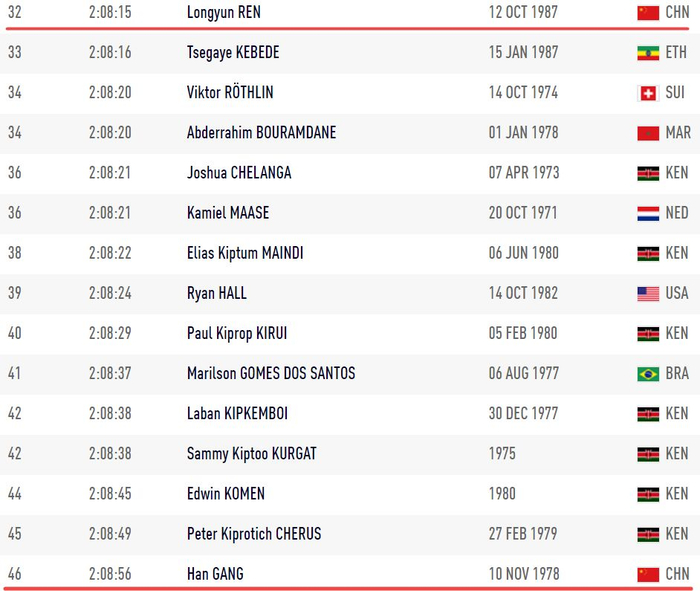700x591 pixels.
Task: Click the Kenya flag in Joshua CHELANGA's row
Action: tap(648, 173)
